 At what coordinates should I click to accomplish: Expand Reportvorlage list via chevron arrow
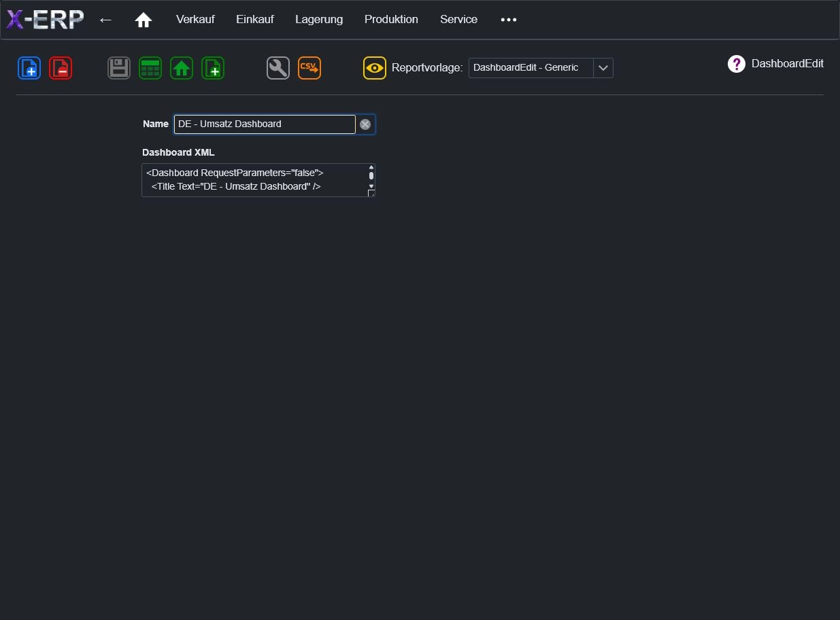pyautogui.click(x=603, y=68)
